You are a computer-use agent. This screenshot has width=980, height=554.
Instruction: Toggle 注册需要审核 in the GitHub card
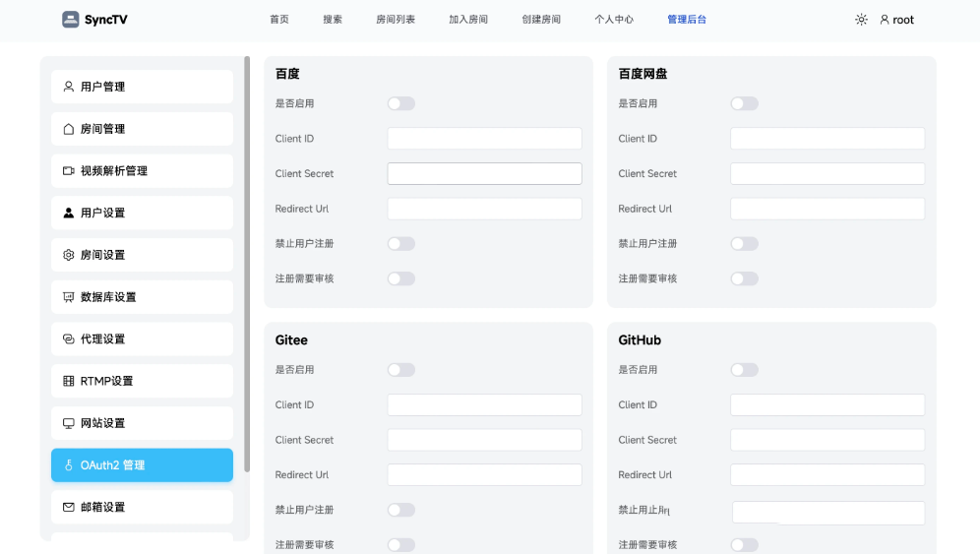pyautogui.click(x=745, y=544)
